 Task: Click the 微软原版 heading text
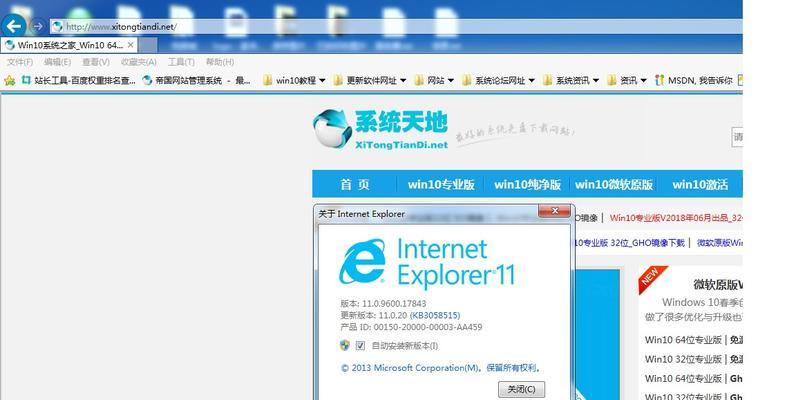[718, 285]
